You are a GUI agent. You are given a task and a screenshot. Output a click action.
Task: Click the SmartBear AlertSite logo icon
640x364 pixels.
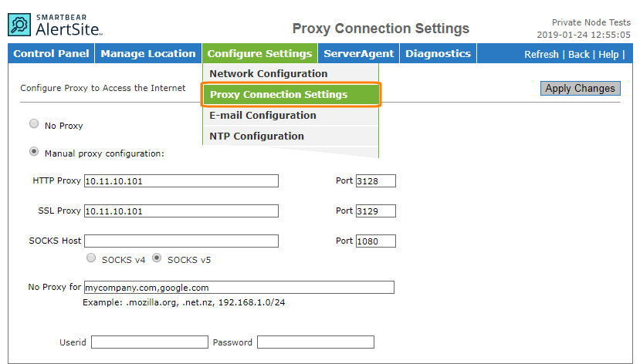pos(19,25)
